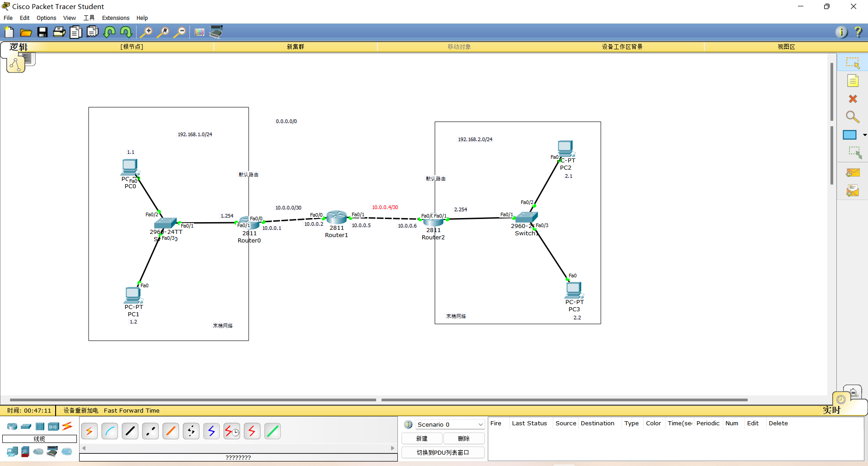Select the Resize Shape tool

[x=855, y=153]
